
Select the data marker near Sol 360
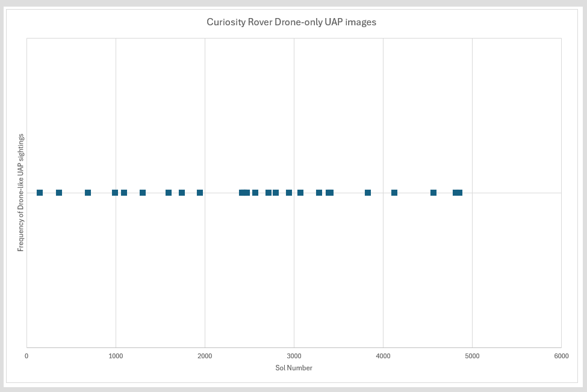point(59,193)
